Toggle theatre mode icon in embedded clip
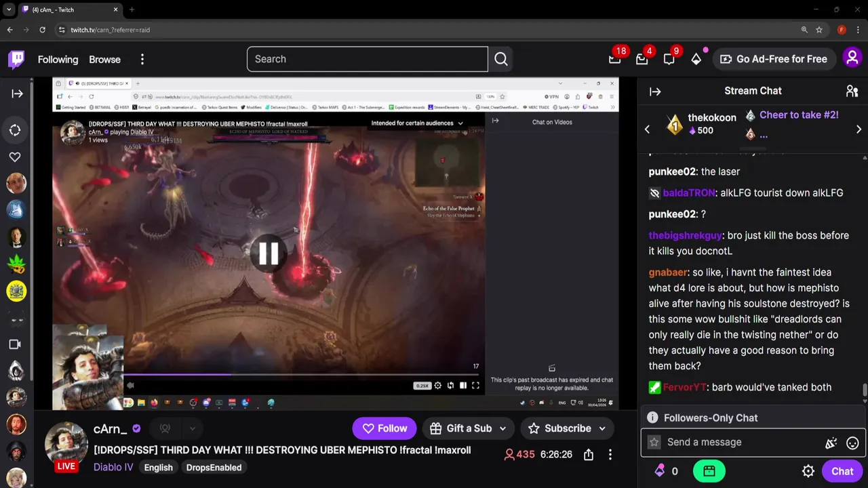This screenshot has height=488, width=868. 463,386
